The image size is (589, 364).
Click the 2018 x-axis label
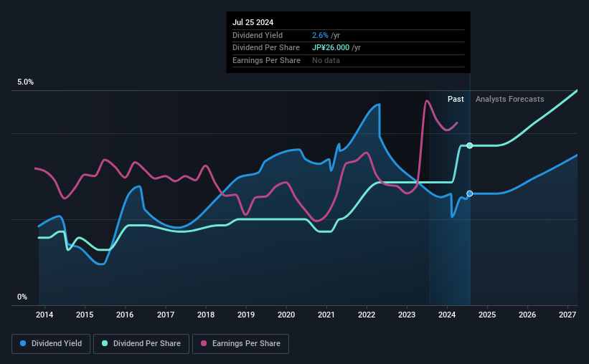206,315
